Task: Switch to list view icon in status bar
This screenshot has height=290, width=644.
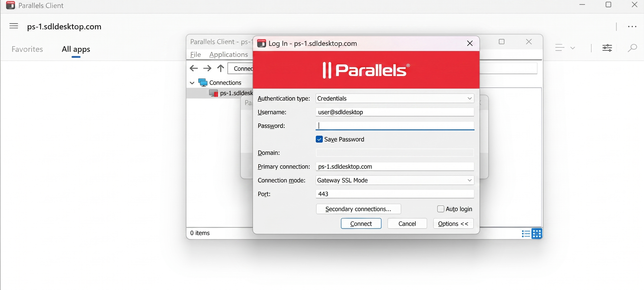Action: coord(526,234)
